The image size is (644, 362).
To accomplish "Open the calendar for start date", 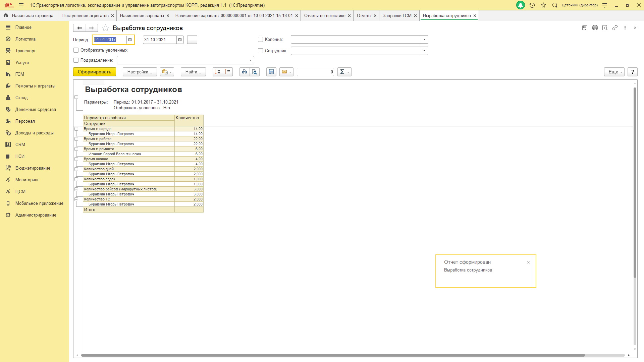I will (130, 40).
